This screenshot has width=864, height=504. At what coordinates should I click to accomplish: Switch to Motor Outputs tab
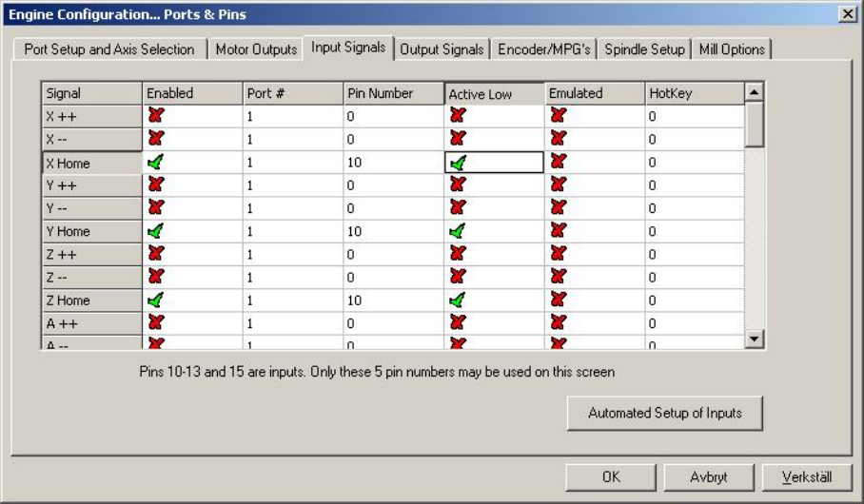256,49
